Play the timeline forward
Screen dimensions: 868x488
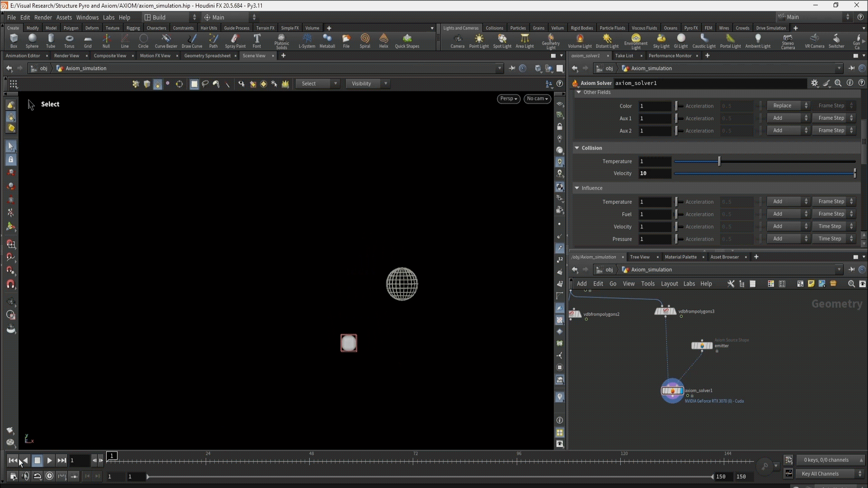pyautogui.click(x=49, y=460)
